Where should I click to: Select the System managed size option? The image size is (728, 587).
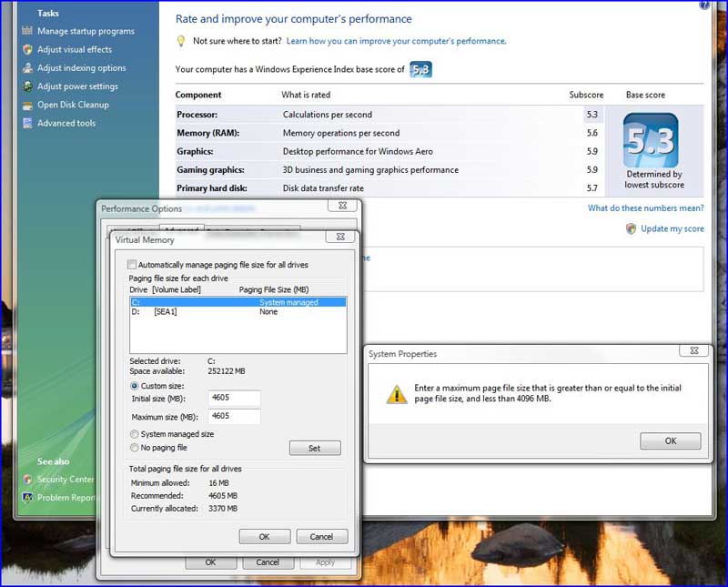tap(134, 434)
